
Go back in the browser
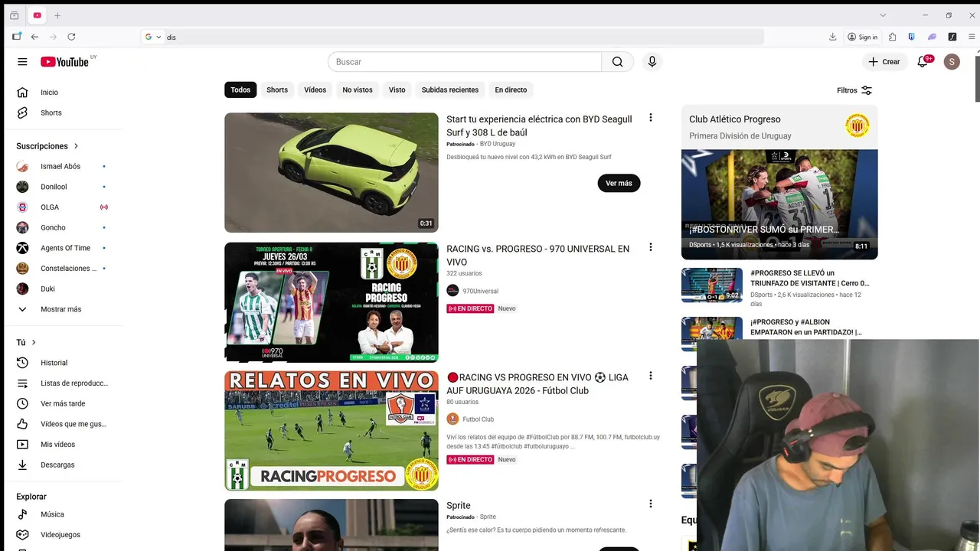34,37
